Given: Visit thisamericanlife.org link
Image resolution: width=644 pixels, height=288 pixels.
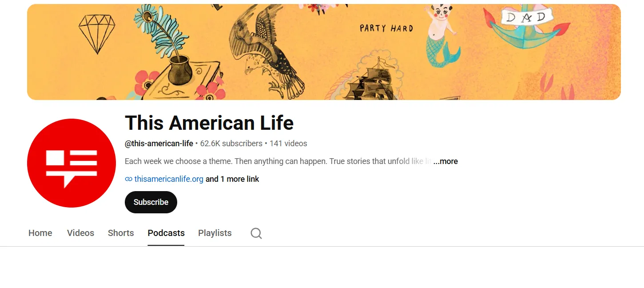Looking at the screenshot, I should (x=169, y=179).
